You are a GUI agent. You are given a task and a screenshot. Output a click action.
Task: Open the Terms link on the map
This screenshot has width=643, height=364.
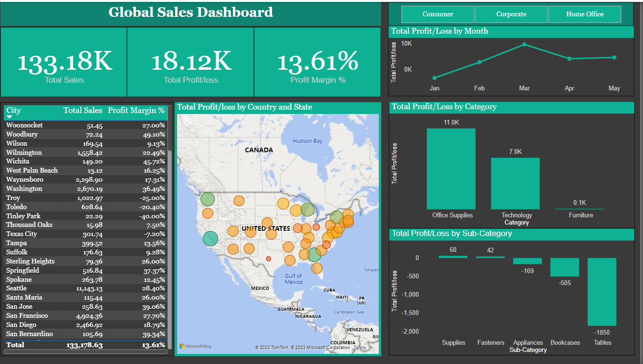[359, 348]
